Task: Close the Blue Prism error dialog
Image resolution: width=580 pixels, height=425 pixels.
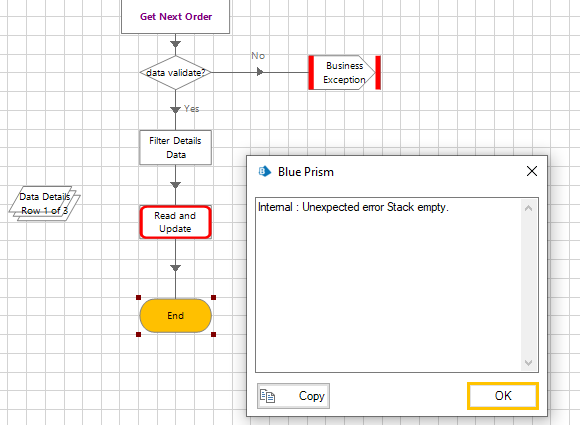Action: click(x=532, y=171)
